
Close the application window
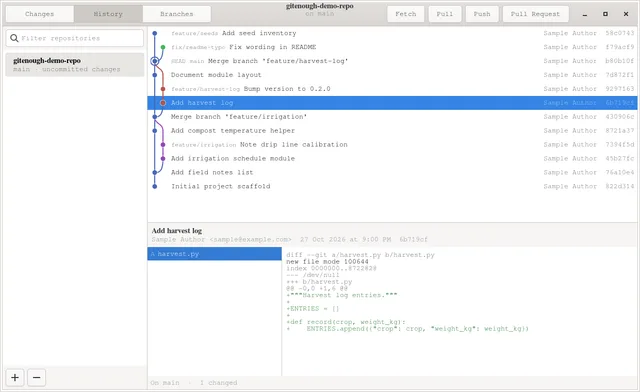pos(626,14)
